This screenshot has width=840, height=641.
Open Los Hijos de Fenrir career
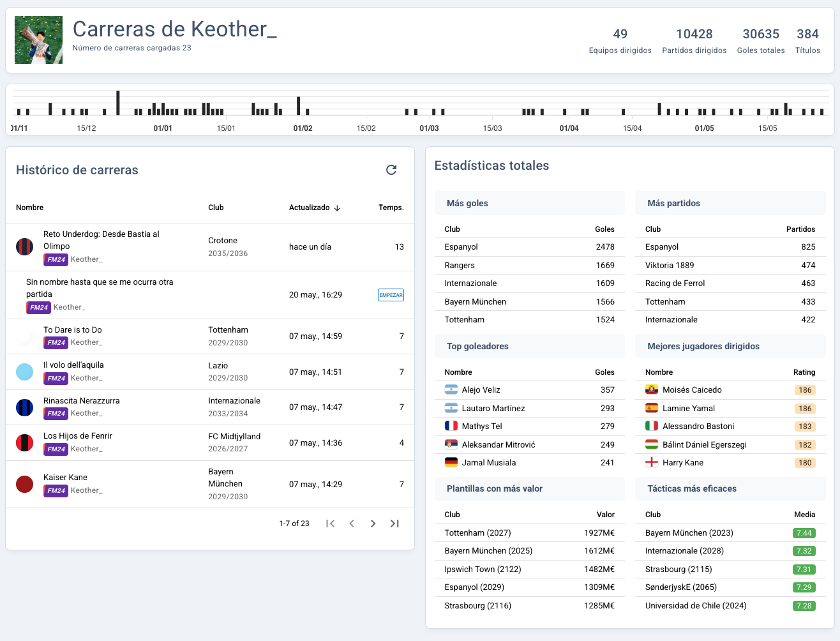[x=78, y=435]
